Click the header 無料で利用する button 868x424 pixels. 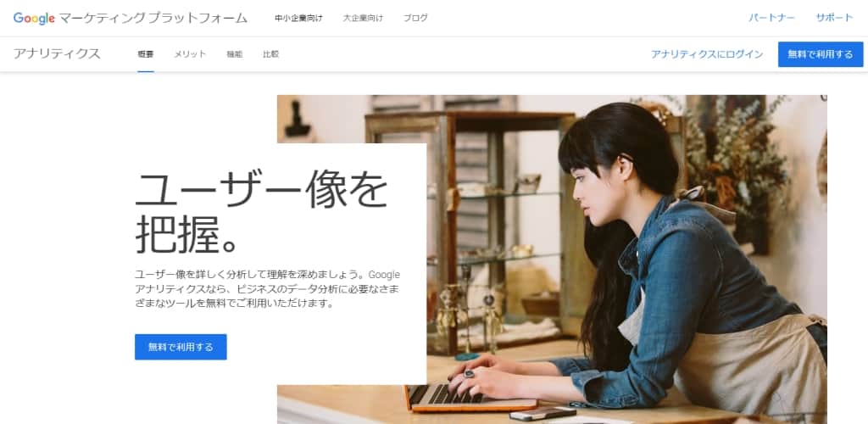coord(821,54)
